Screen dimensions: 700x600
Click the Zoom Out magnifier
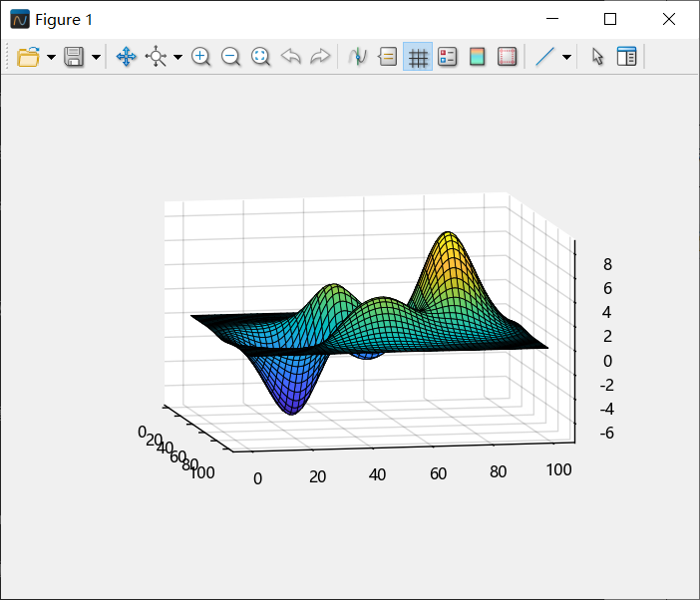pos(230,57)
